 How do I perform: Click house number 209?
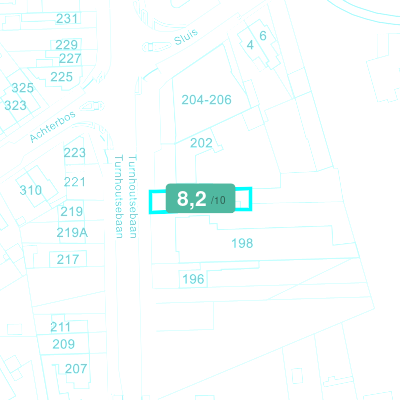click(x=63, y=344)
